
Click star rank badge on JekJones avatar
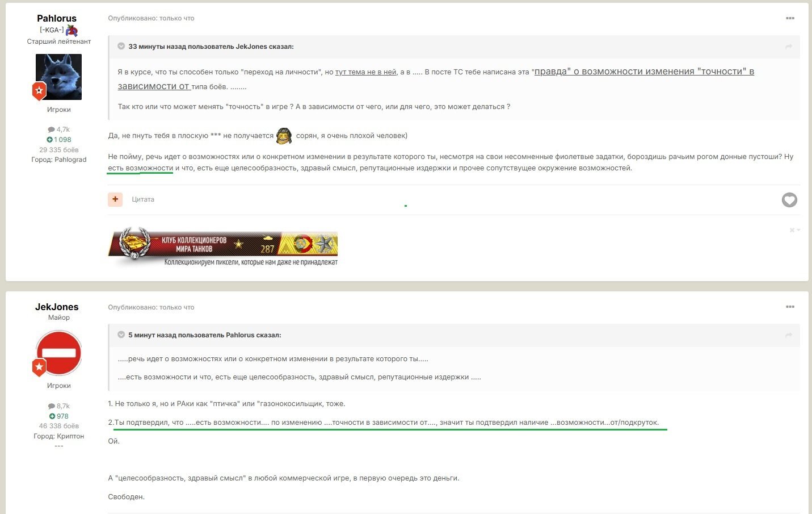pos(39,367)
